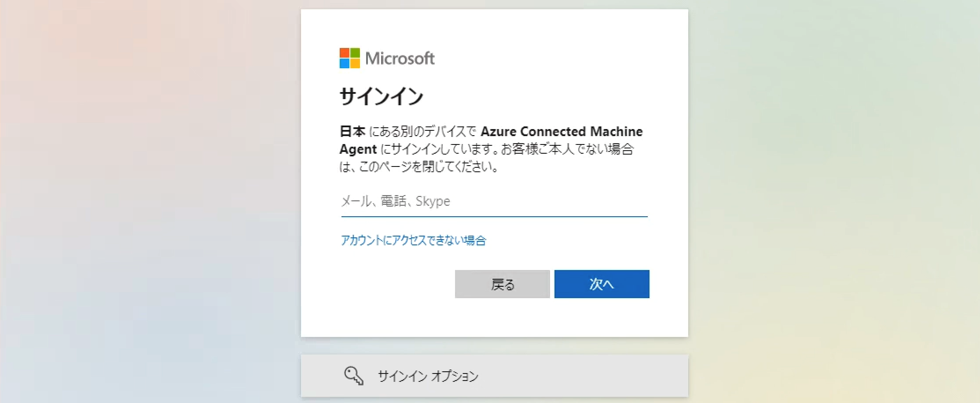Click the Microsoft wordmark text
The height and width of the screenshot is (403, 980).
[x=400, y=58]
